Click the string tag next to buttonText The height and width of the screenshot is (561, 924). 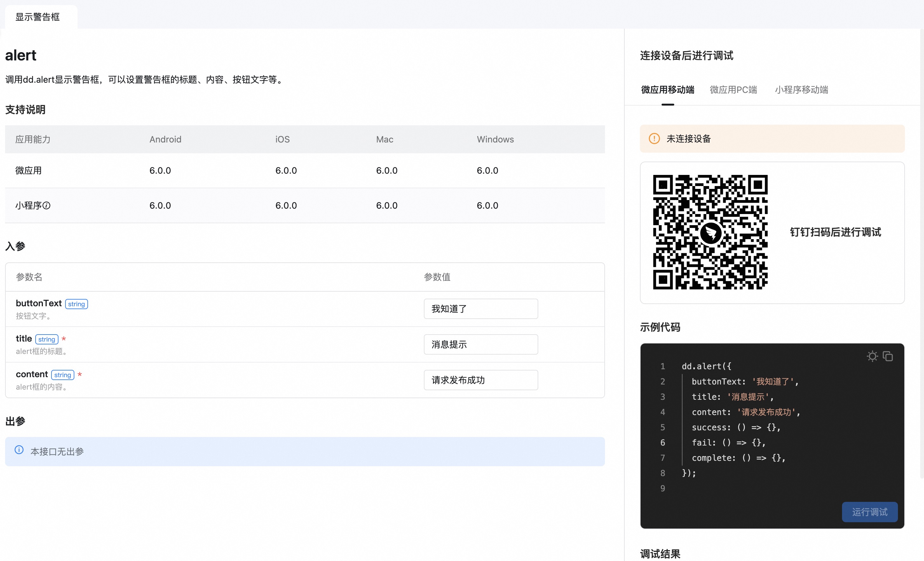click(77, 304)
